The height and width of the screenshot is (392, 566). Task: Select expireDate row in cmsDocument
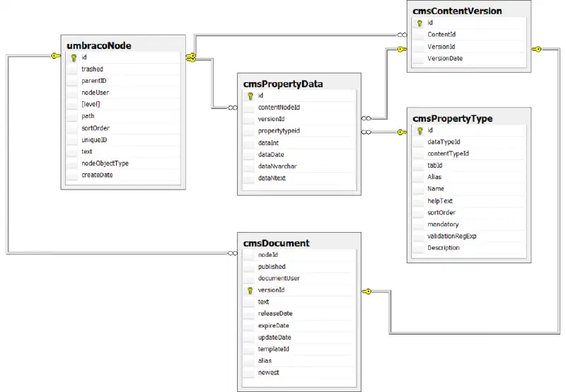click(299, 325)
